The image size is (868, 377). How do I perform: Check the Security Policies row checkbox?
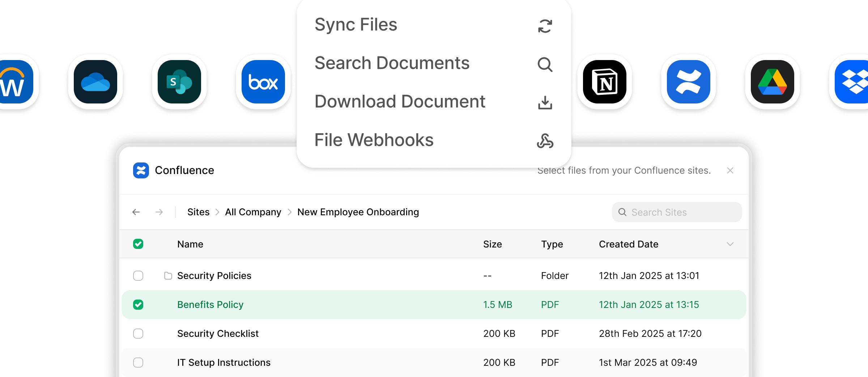[138, 276]
